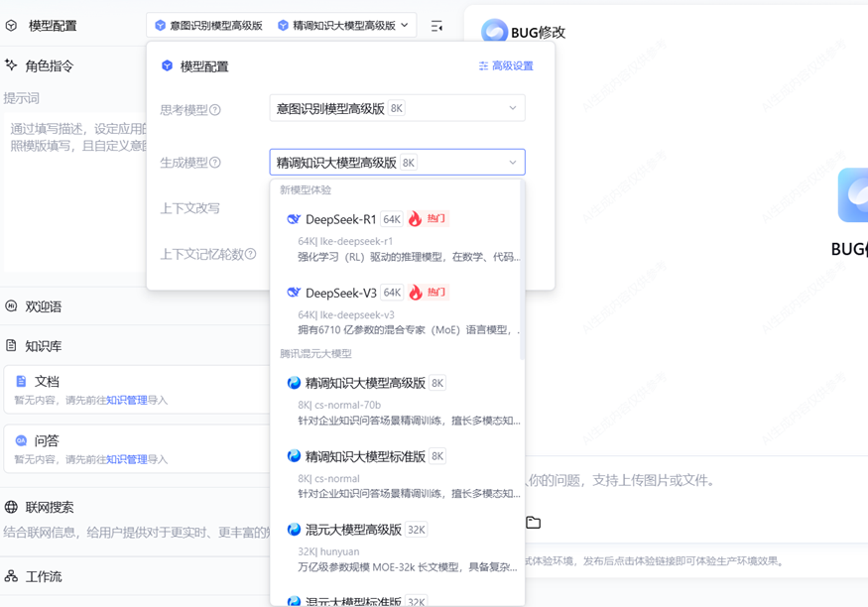Click the help icon next to 生成模型
The height and width of the screenshot is (607, 868).
215,162
